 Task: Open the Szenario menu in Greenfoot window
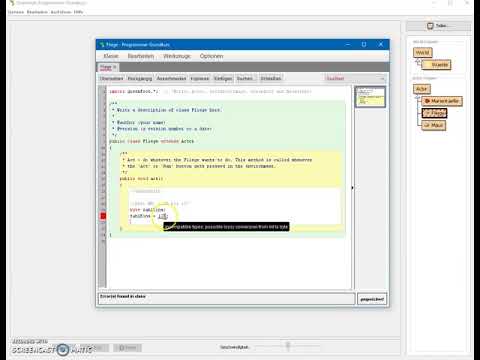click(16, 12)
